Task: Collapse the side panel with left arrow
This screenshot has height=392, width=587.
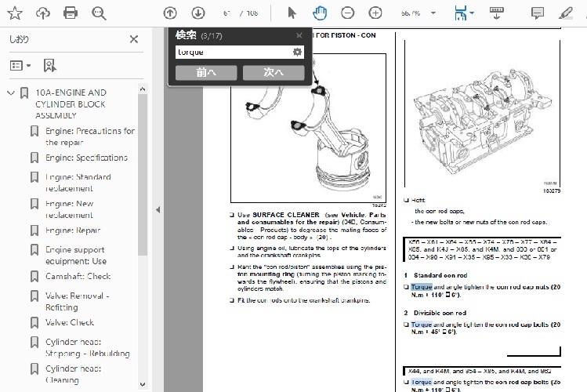Action: 158,209
